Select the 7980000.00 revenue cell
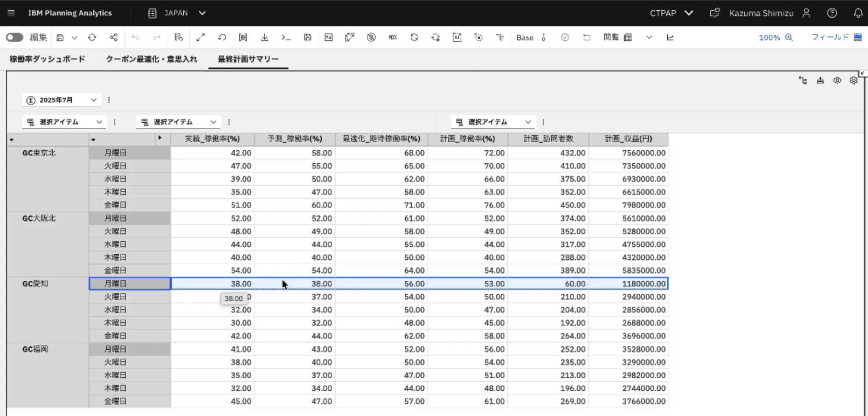This screenshot has height=416, width=868. 628,205
